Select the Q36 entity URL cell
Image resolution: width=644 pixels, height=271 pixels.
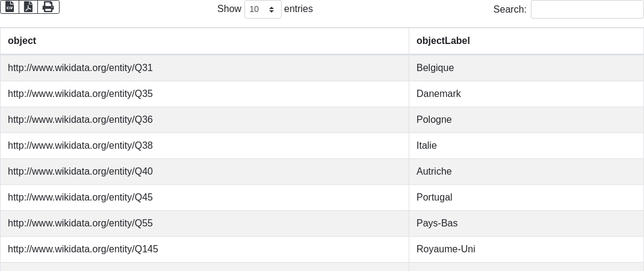click(205, 120)
